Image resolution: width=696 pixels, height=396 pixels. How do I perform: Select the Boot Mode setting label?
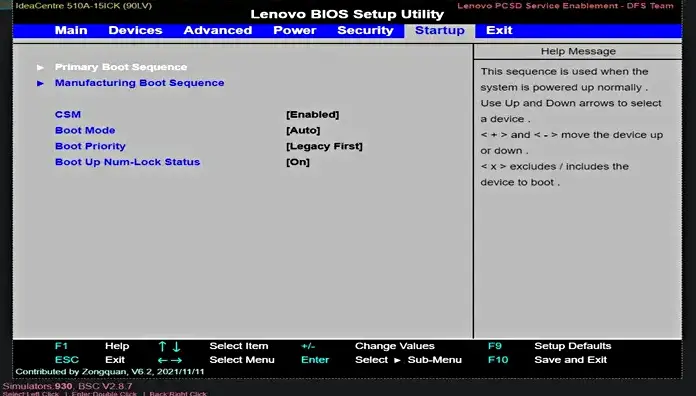(x=85, y=131)
